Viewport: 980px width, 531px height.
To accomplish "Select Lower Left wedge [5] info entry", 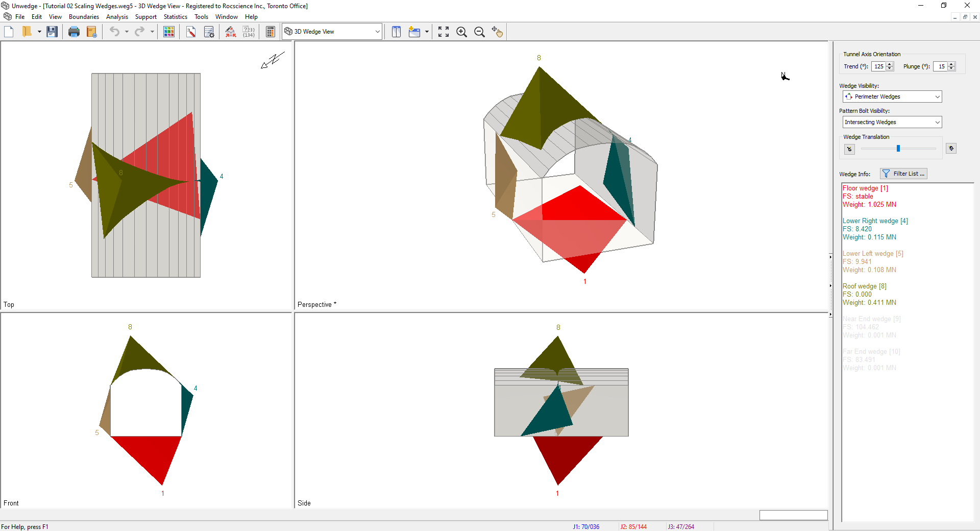I will coord(873,261).
